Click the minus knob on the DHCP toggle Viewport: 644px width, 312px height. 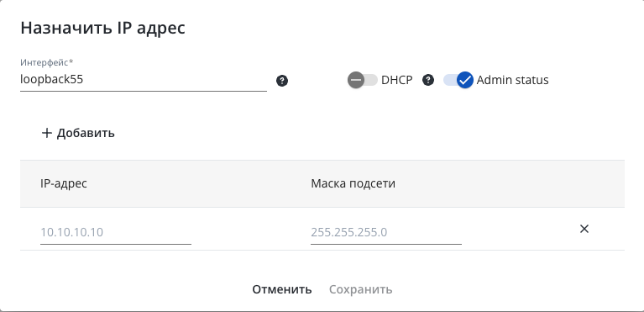(x=356, y=80)
